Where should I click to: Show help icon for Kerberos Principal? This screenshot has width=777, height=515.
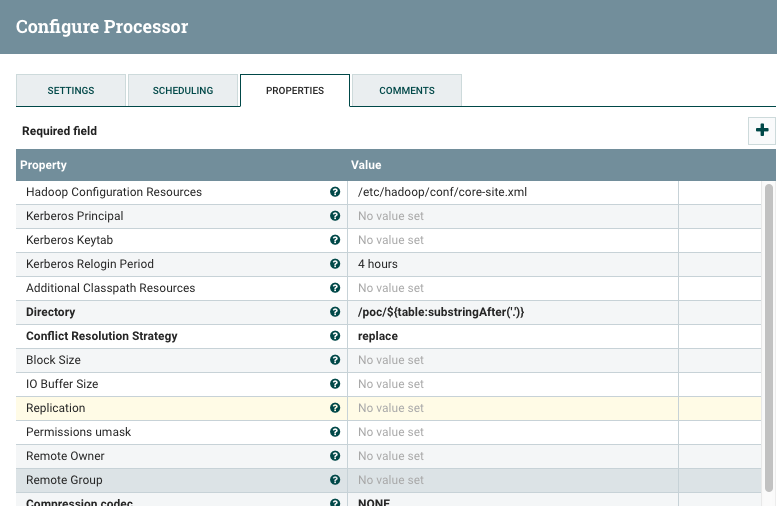[335, 216]
